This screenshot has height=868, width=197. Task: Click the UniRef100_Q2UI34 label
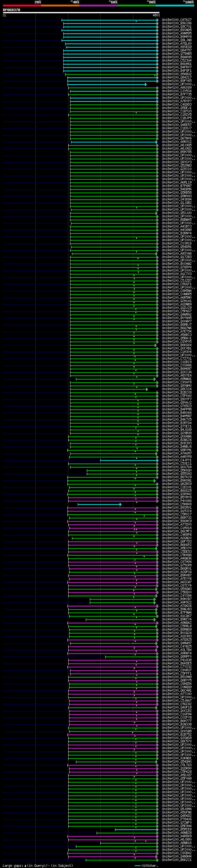pyautogui.click(x=177, y=372)
